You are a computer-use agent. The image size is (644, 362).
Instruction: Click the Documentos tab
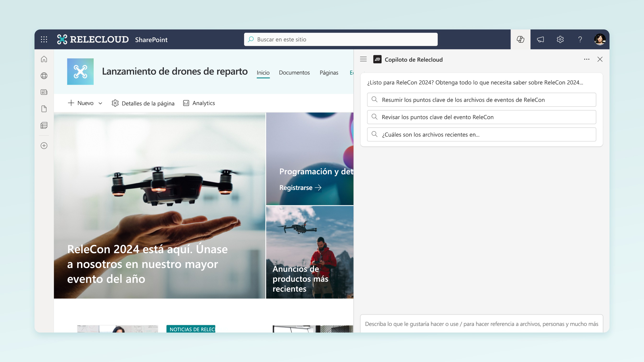tap(294, 72)
